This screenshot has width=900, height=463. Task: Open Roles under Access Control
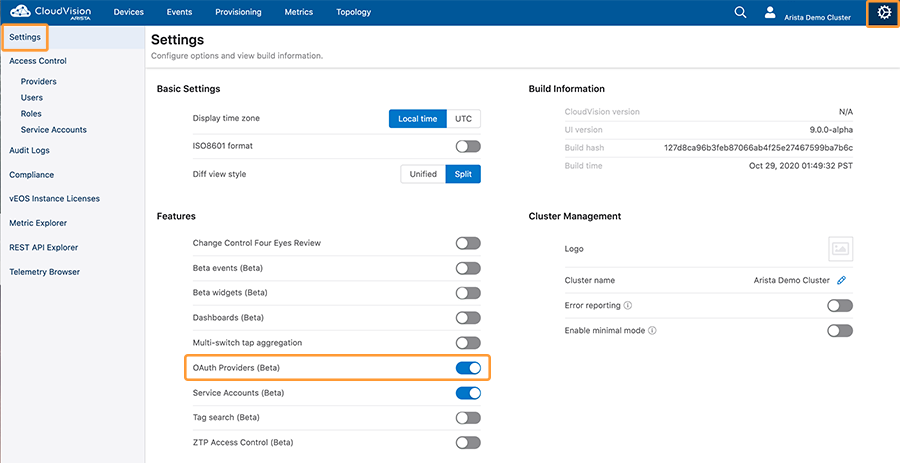31,114
